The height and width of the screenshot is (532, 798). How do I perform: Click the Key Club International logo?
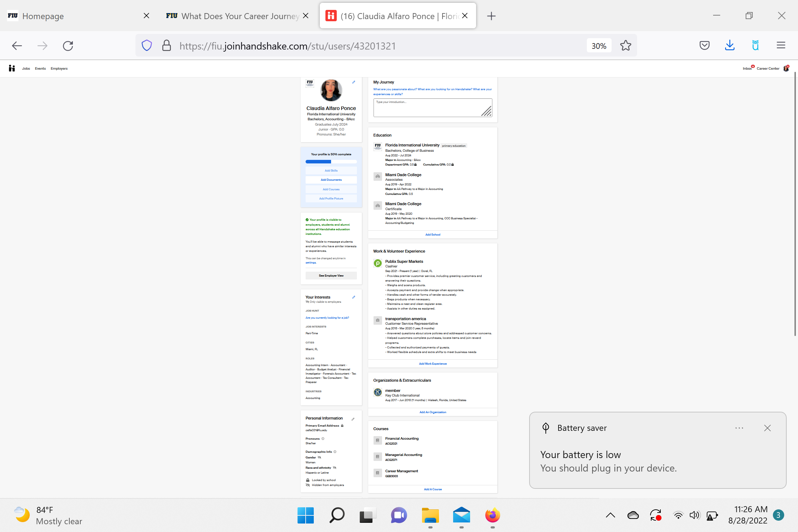[378, 392]
